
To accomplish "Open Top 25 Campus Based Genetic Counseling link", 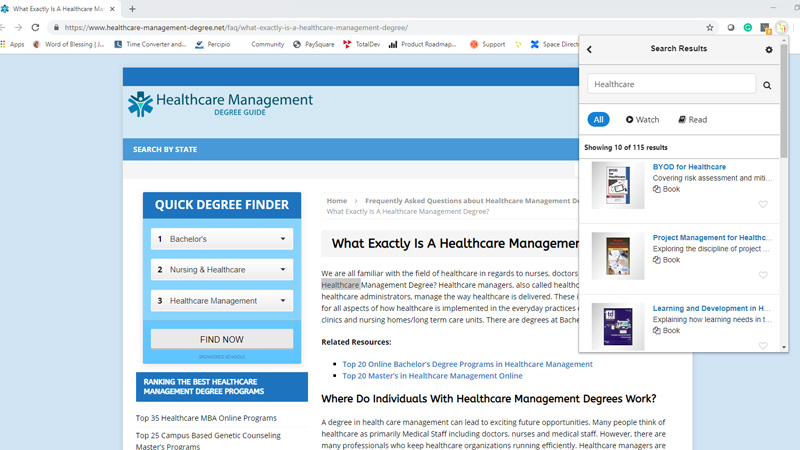I will click(x=208, y=441).
